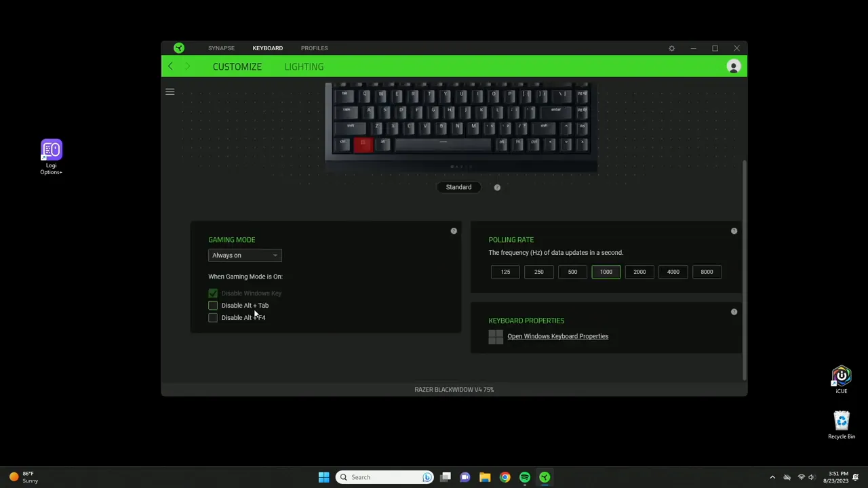The image size is (868, 488).
Task: Show help for the Polling Rate panel
Action: (x=734, y=231)
